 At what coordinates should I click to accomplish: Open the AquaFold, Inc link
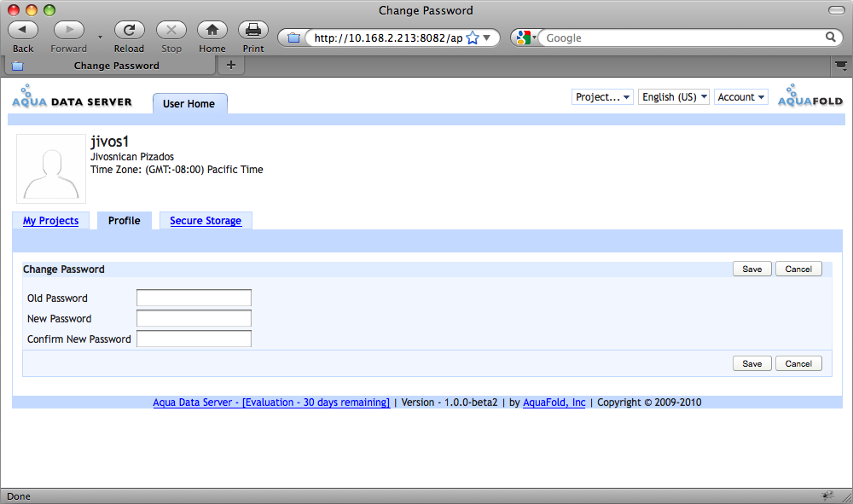coord(554,403)
